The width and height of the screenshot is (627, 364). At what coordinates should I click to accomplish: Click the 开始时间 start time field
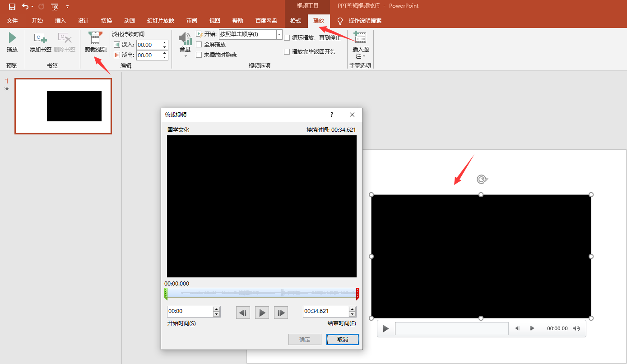point(190,311)
